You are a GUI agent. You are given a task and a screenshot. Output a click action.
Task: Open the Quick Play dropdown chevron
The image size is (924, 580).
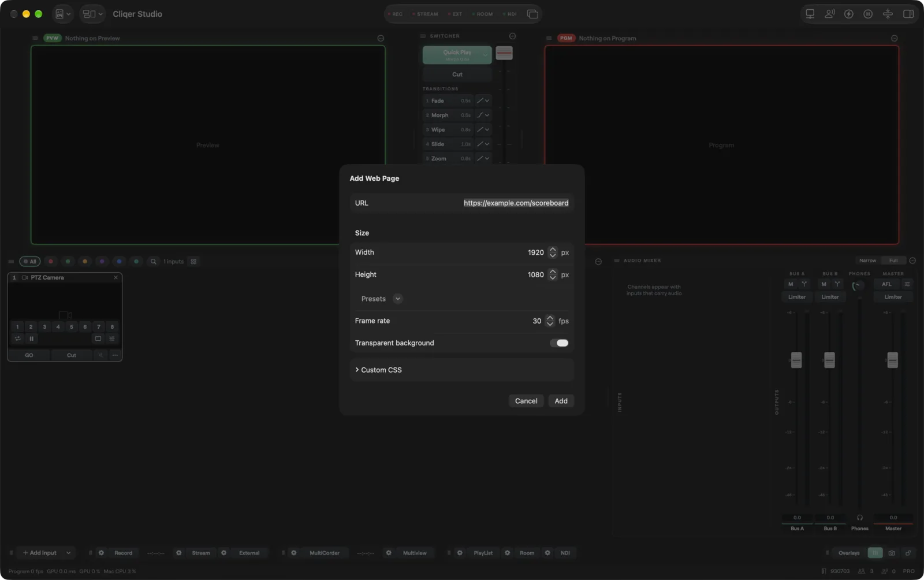(485, 55)
